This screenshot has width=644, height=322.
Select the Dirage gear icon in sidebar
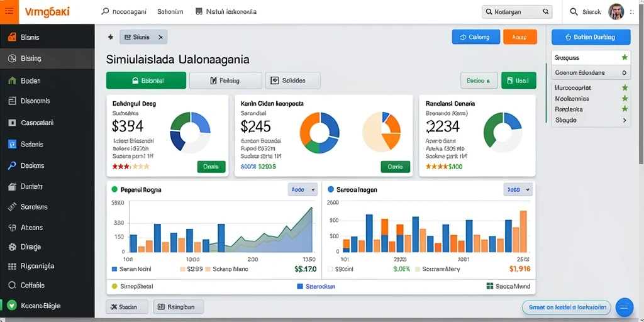tap(13, 247)
